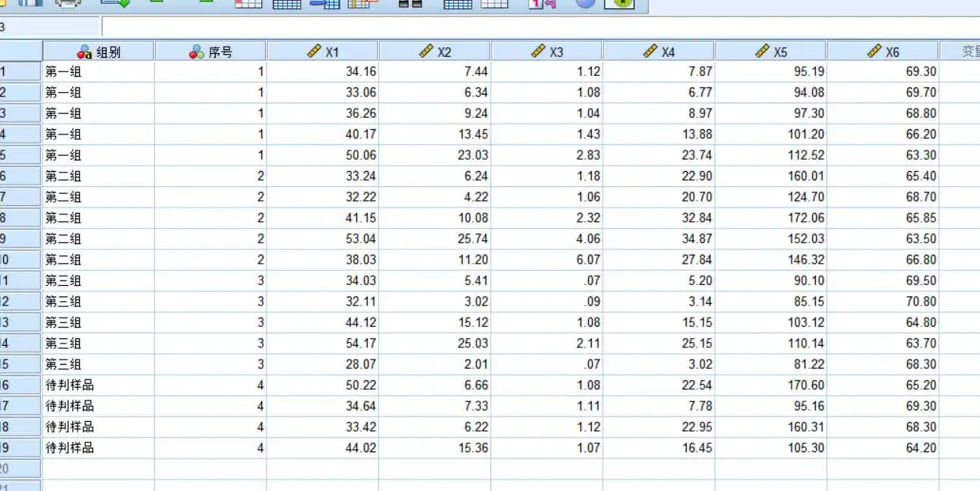
Task: Click X3 cell with value 1.43
Action: point(547,135)
